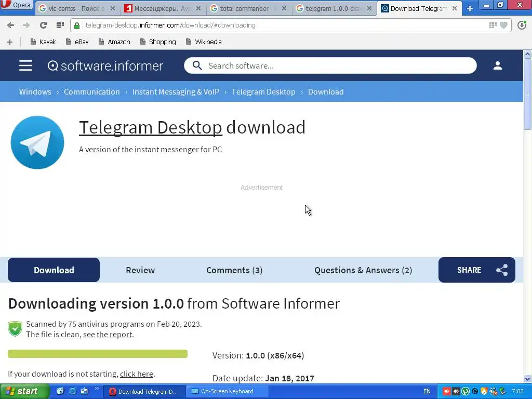The width and height of the screenshot is (532, 399).
Task: Add a bookmark with the plus icon on bookmarks bar
Action: click(x=10, y=42)
